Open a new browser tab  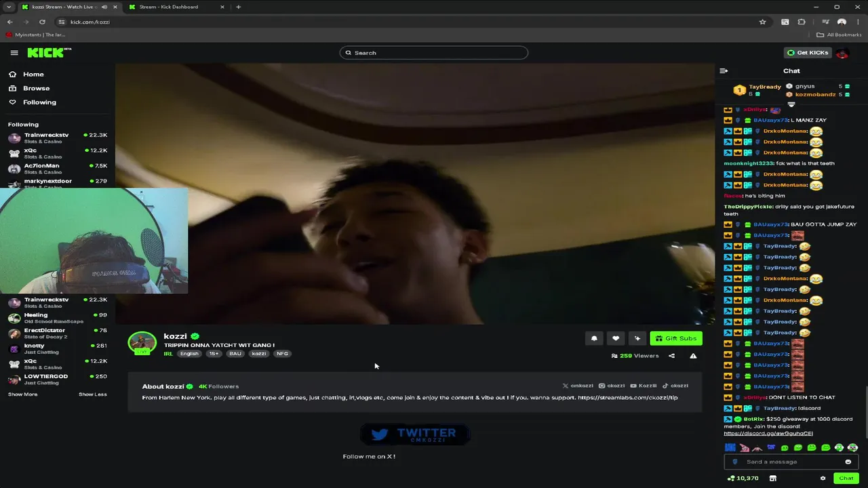coord(238,7)
